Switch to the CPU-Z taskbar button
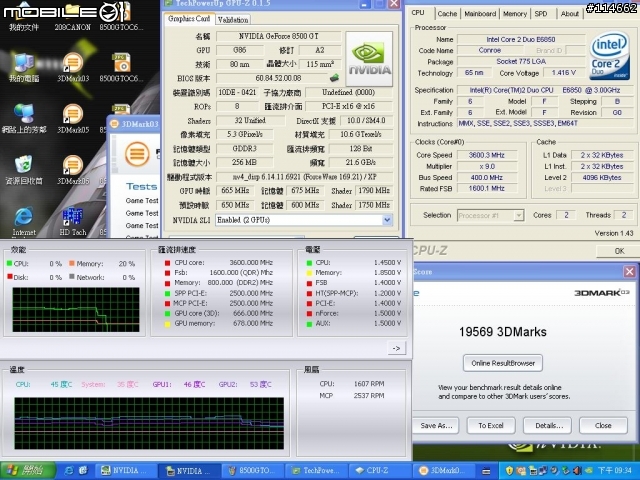 coord(380,471)
